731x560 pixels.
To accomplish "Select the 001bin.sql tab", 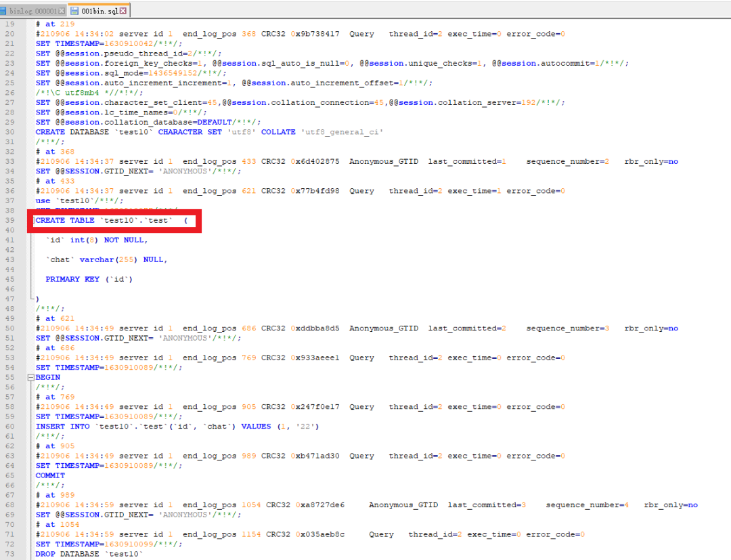I will [x=99, y=10].
